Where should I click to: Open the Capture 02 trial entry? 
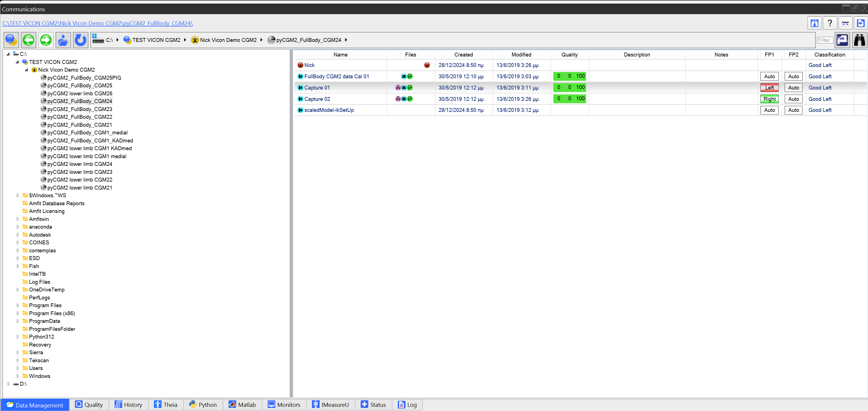point(317,99)
